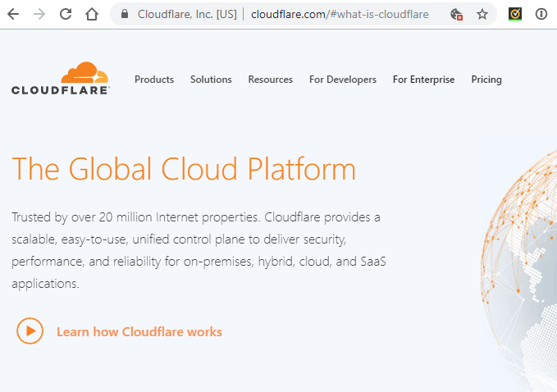Click the heading The Global Cloud Platform

[x=184, y=169]
